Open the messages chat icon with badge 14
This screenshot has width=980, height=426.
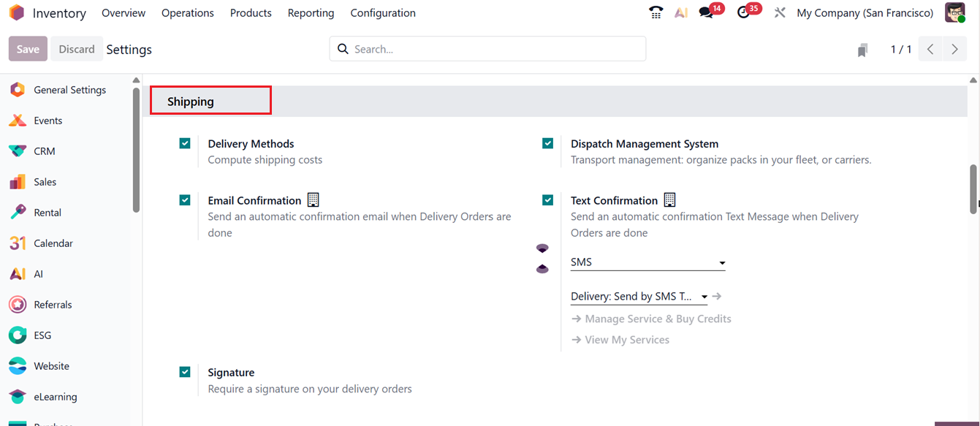pos(706,12)
